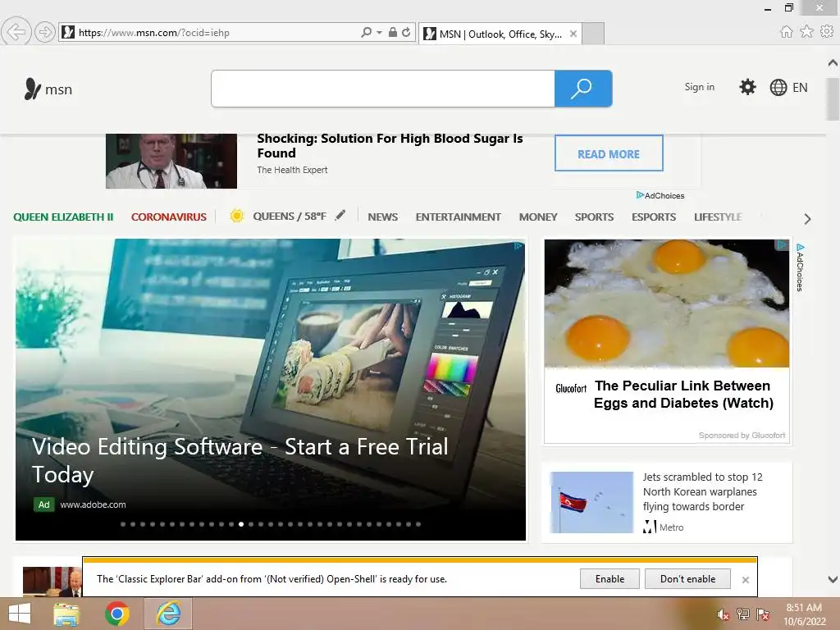Viewport: 840px width, 630px height.
Task: Click the scrollbar down arrow
Action: tap(833, 579)
